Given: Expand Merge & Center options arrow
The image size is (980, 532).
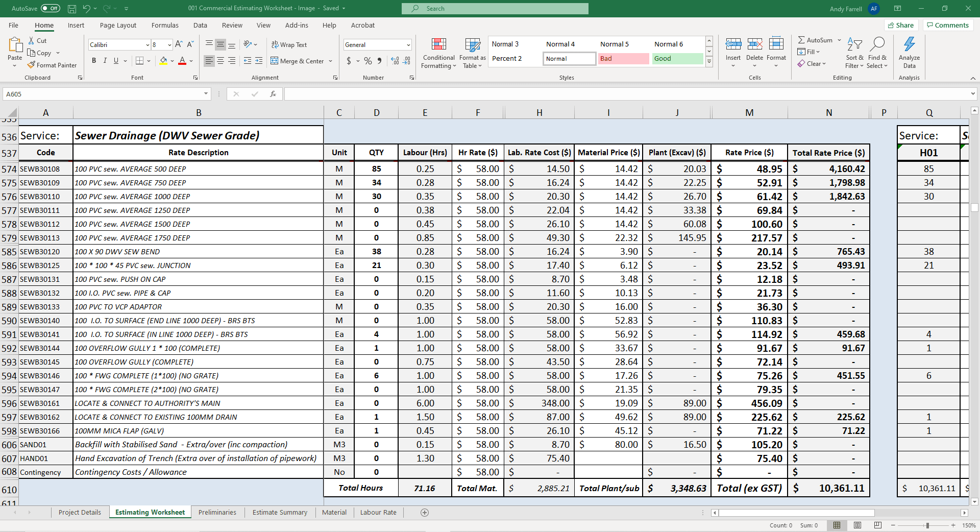Looking at the screenshot, I should click(331, 61).
